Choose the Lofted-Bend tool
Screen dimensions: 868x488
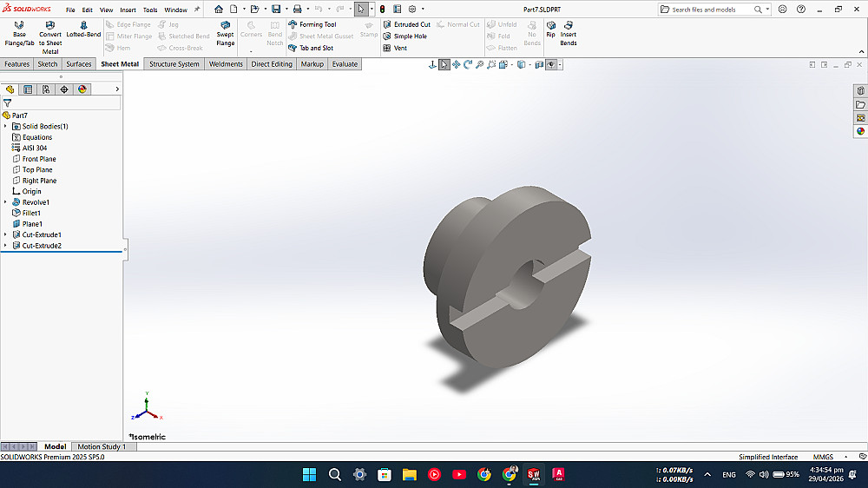coord(83,30)
